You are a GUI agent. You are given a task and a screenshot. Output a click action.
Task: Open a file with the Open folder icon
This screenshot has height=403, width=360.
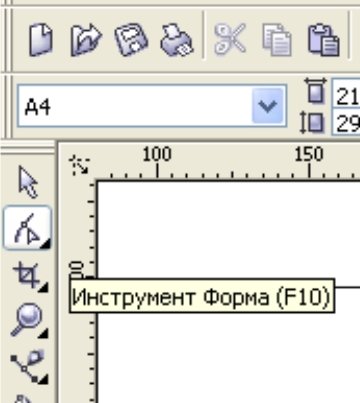86,39
